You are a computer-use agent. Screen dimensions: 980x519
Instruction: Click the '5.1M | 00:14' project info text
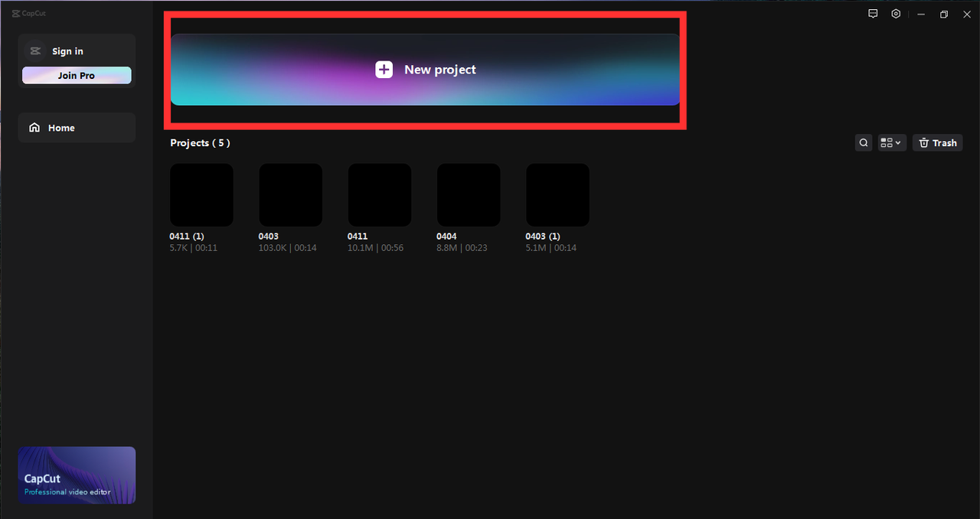(550, 248)
